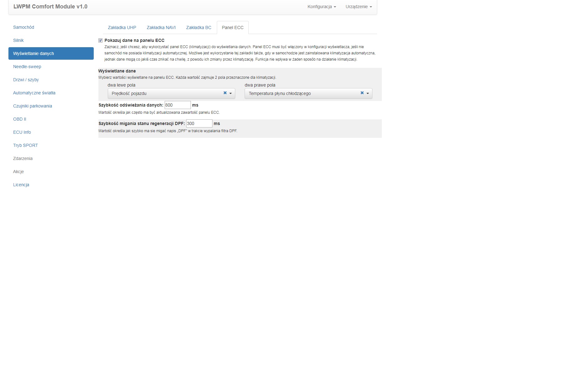Switch to the Zakładka NAVI tab
Screen dimensions: 588x370
click(161, 27)
